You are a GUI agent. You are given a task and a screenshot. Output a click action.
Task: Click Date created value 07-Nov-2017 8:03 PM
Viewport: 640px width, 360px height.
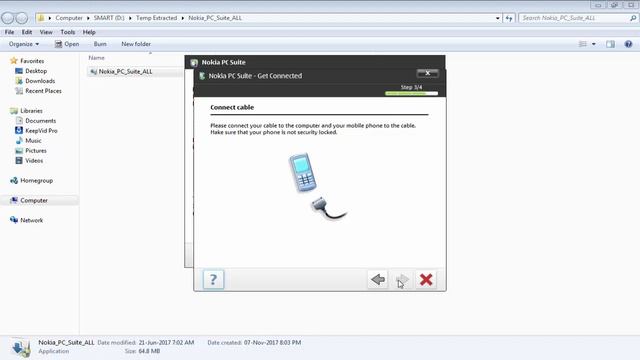click(272, 342)
